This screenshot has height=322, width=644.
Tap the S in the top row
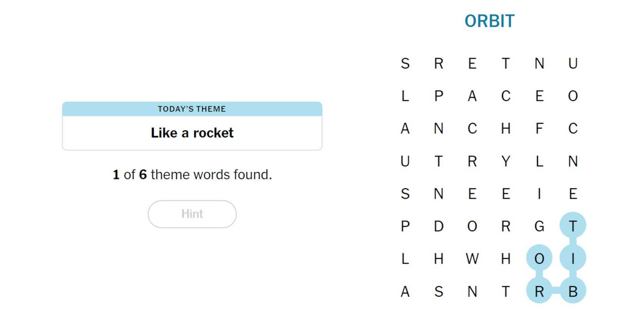pyautogui.click(x=405, y=63)
